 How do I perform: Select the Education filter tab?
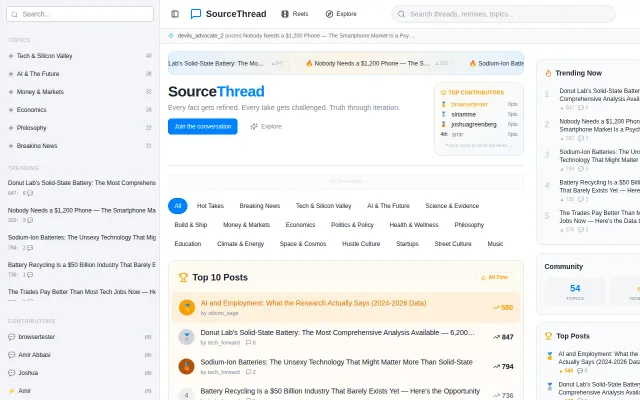pos(188,244)
